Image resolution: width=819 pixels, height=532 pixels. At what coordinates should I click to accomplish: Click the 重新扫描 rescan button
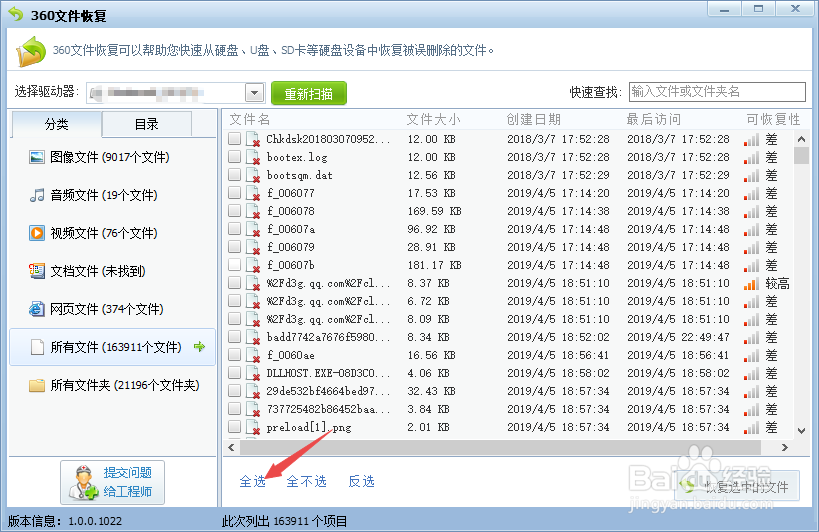click(309, 93)
